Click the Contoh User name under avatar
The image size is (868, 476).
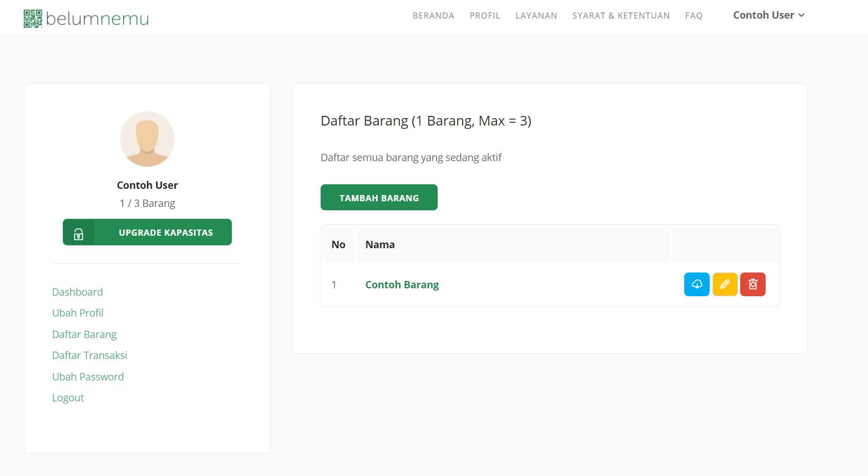click(x=147, y=185)
